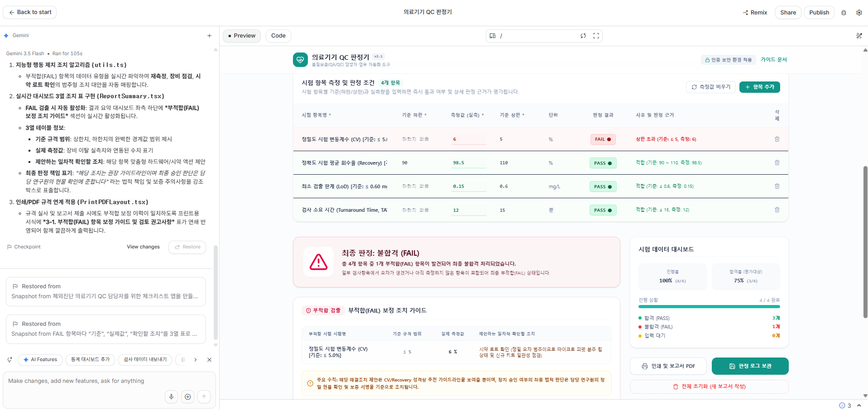The height and width of the screenshot is (410, 868).
Task: Click the Gemini sparkle icon
Action: coord(6,35)
